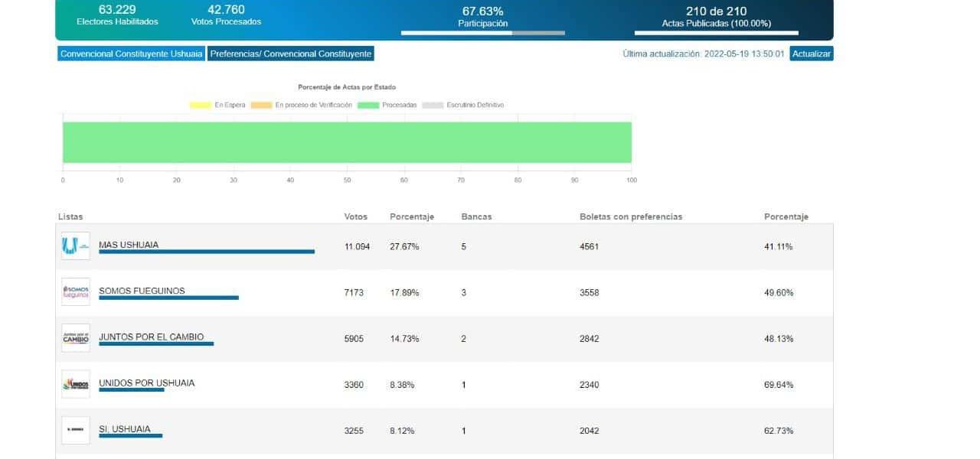
Task: Switch to Preferencias/ Convencional Constituyente tab
Action: point(291,54)
